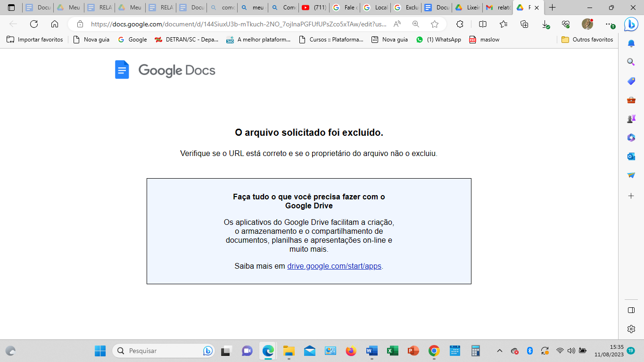The width and height of the screenshot is (644, 362).
Task: Open the tab actions menu icon
Action: [x=11, y=8]
